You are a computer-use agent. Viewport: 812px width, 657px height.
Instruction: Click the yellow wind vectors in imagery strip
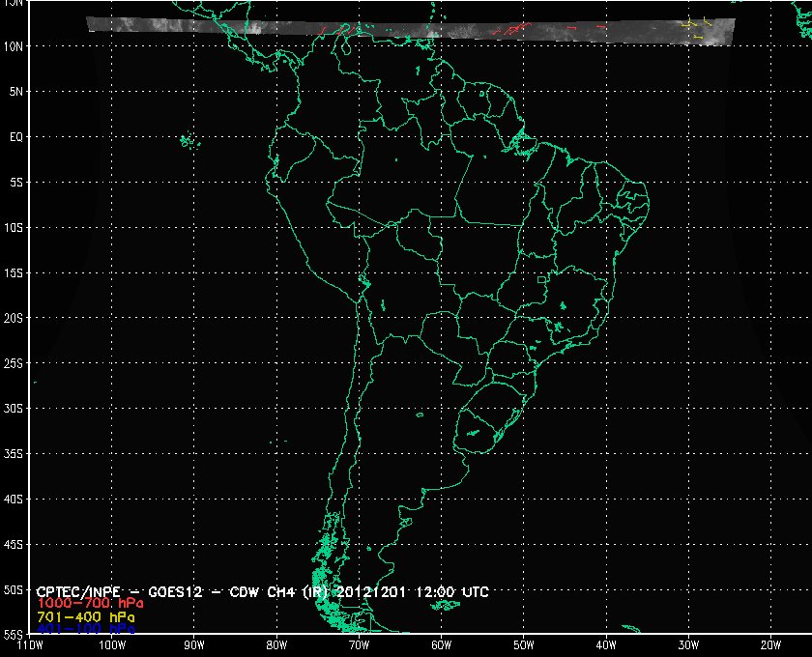pyautogui.click(x=694, y=26)
